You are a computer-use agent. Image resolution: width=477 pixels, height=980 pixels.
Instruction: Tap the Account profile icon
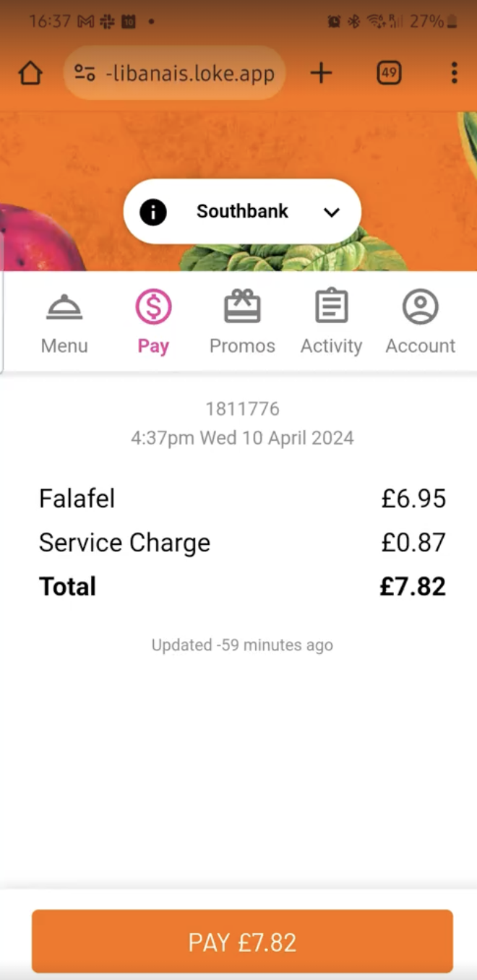tap(421, 306)
